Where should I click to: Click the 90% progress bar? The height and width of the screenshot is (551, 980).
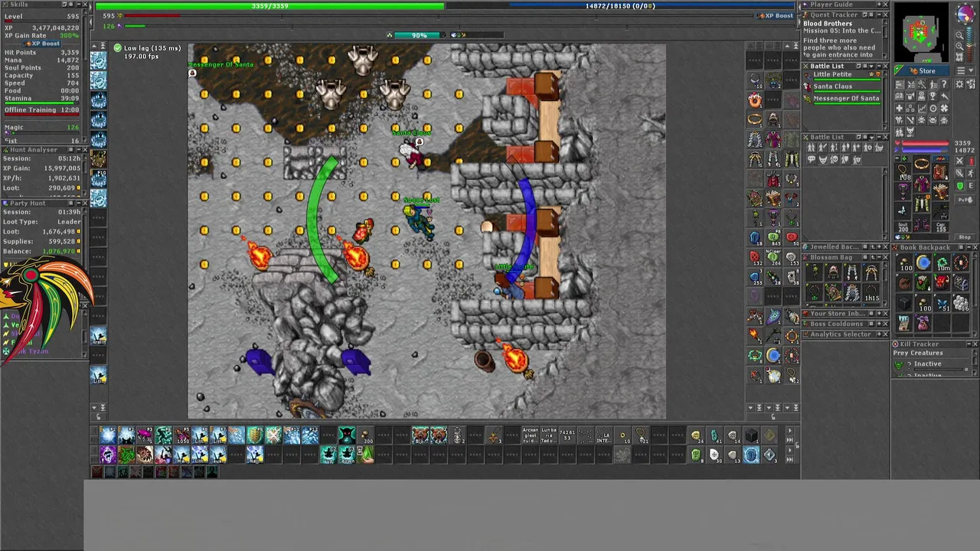418,35
